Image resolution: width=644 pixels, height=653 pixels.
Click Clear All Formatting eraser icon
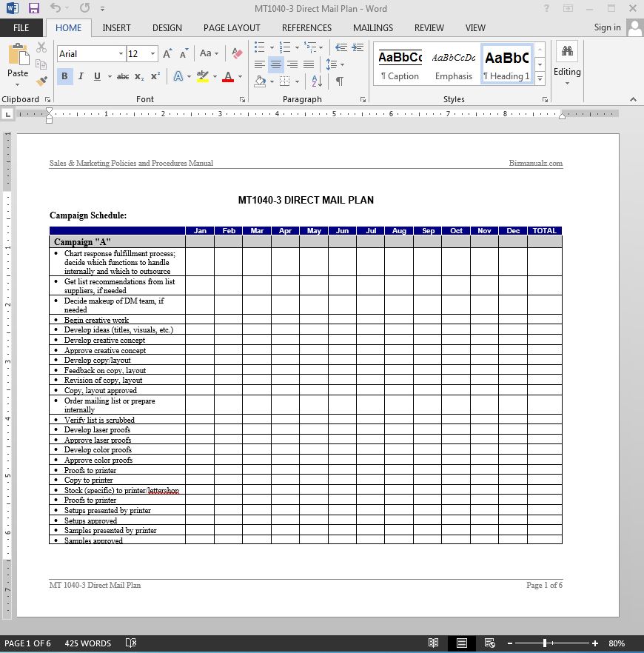tap(237, 53)
